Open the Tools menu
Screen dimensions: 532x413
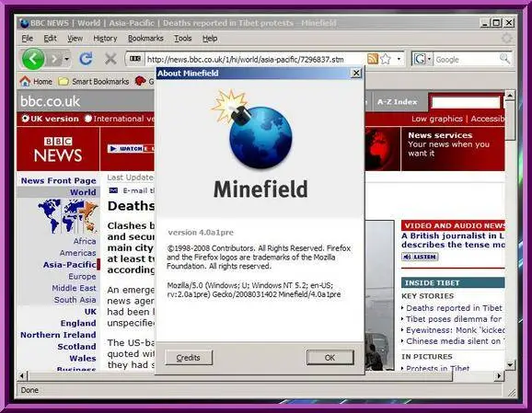pyautogui.click(x=182, y=39)
